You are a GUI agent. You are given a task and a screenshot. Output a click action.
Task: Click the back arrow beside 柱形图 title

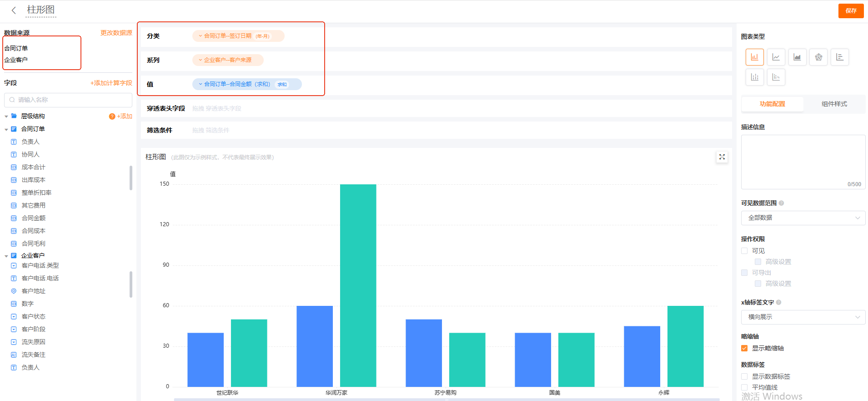tap(14, 10)
